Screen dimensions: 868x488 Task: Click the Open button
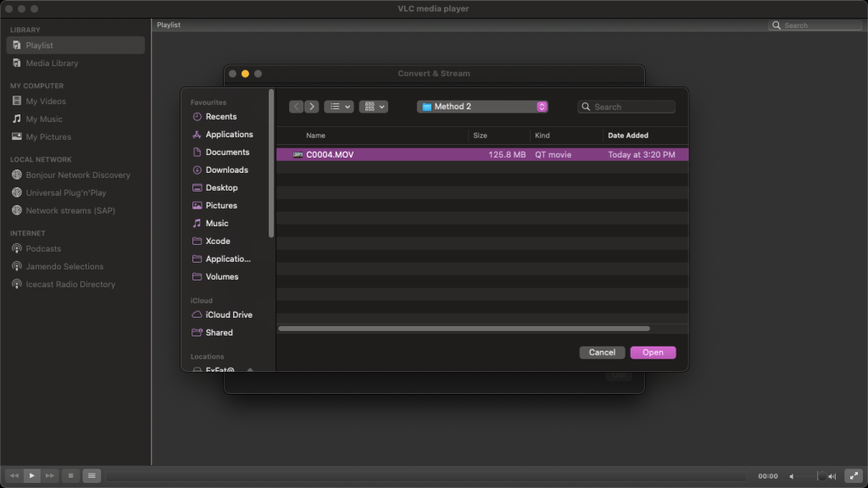(x=653, y=352)
